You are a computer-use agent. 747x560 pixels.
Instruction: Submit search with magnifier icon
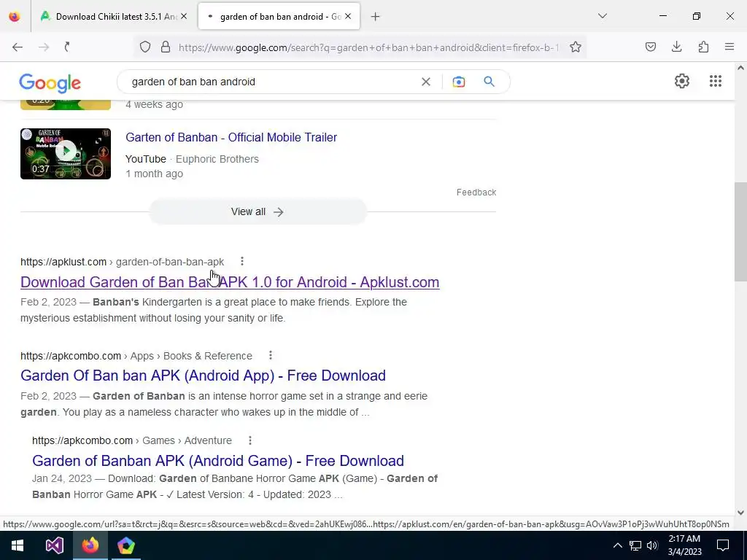pos(489,82)
